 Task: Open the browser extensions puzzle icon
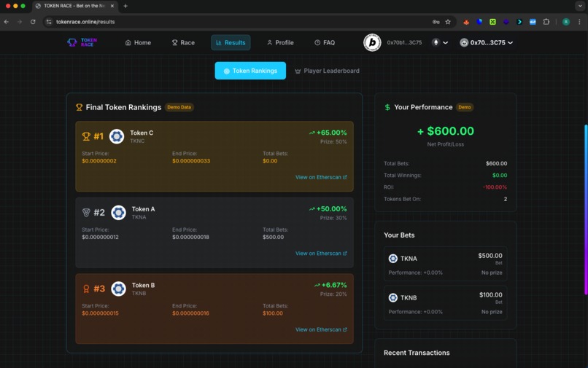(x=546, y=22)
